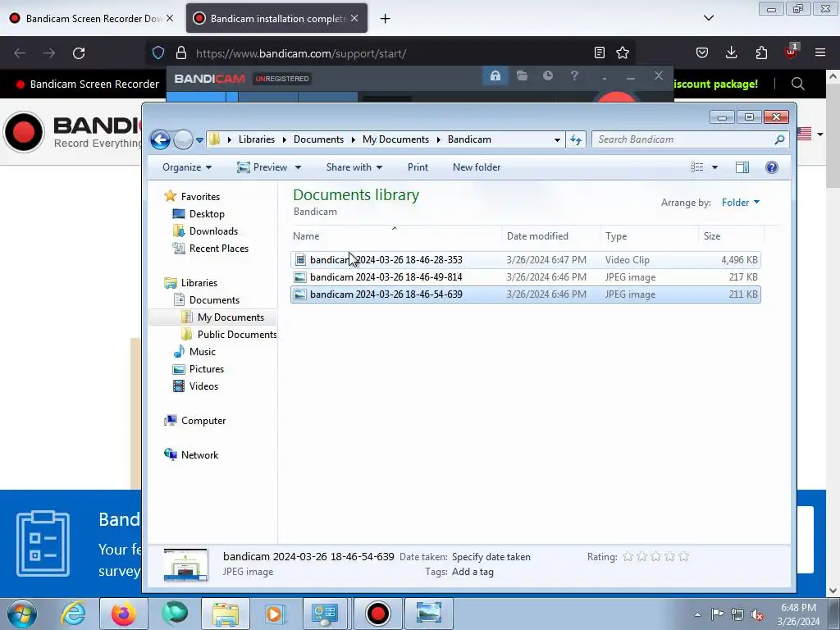
Task: Open view options dropdown arrow
Action: tap(714, 167)
